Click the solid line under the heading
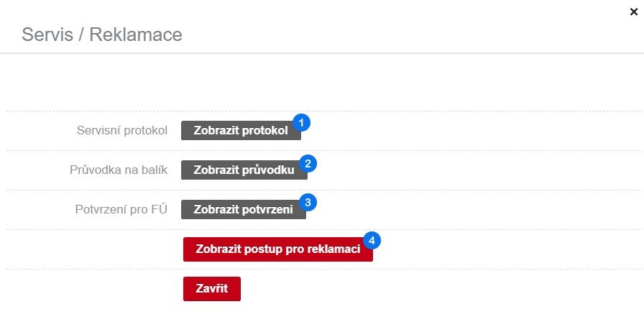Screen dimensions: 644x327 click(322, 53)
